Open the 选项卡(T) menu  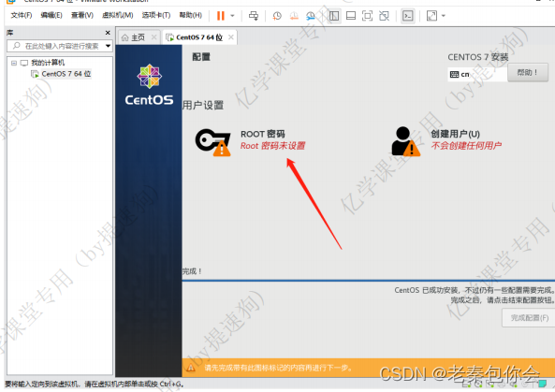point(156,15)
